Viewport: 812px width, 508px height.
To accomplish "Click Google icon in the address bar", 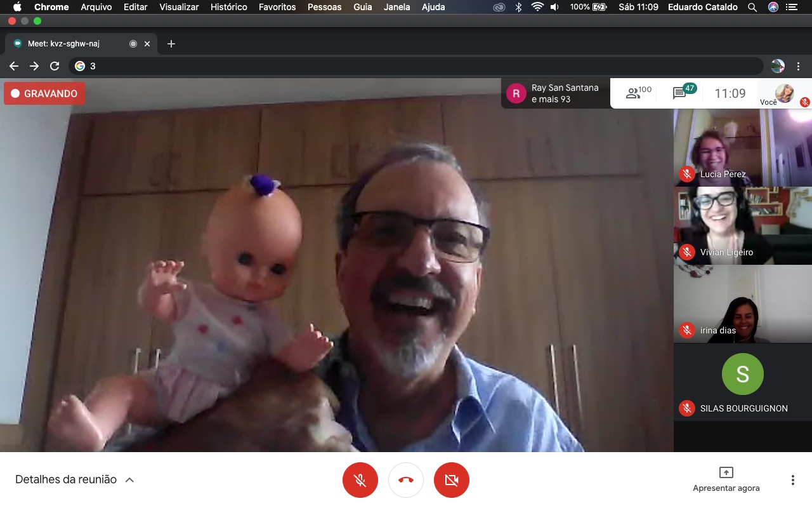I will 80,66.
